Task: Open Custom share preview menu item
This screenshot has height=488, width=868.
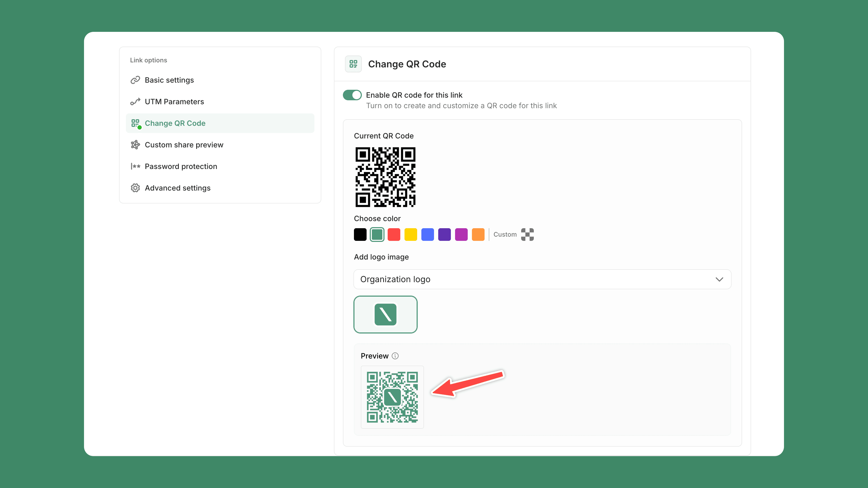Action: tap(220, 145)
